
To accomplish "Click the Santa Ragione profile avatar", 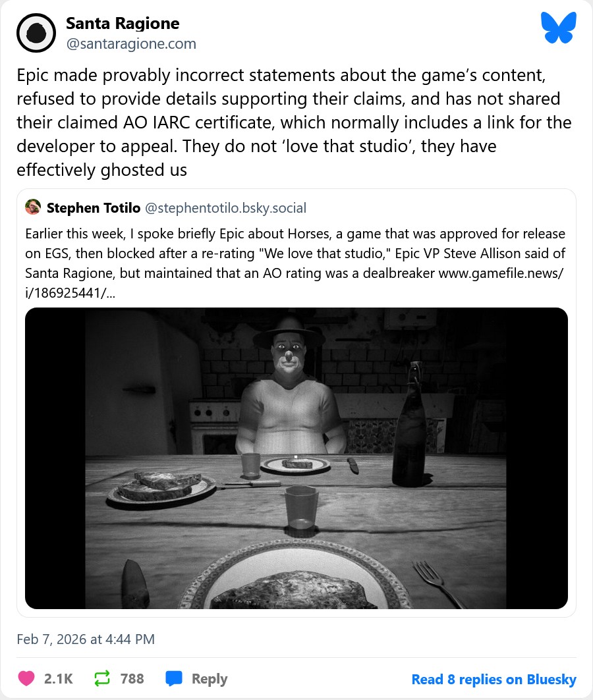I will (x=36, y=33).
